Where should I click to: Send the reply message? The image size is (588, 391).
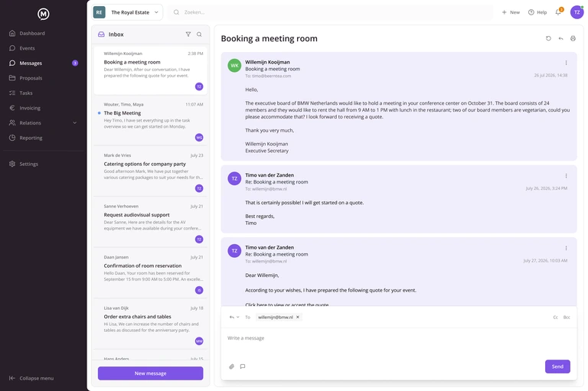tap(557, 367)
